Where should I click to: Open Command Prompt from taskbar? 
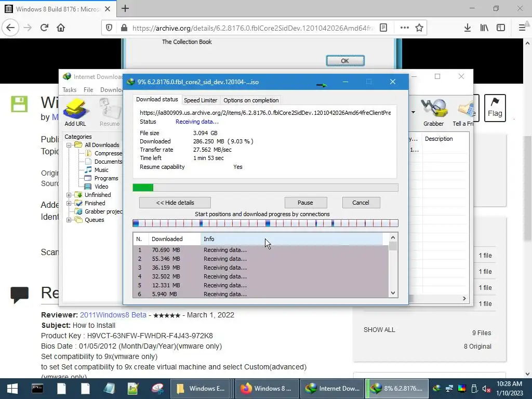click(37, 389)
